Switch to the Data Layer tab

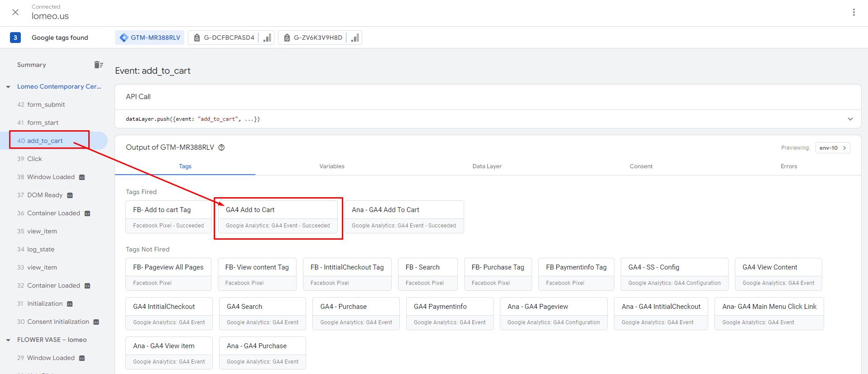[x=487, y=166]
